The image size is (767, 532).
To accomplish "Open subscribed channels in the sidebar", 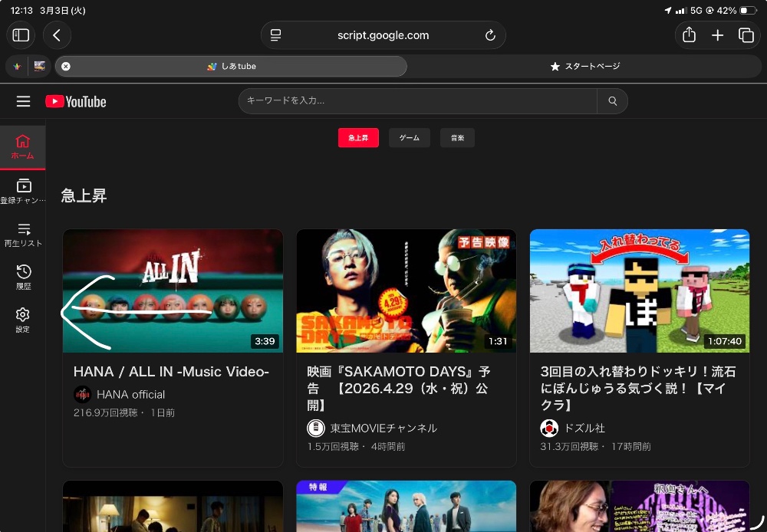I will 22,191.
